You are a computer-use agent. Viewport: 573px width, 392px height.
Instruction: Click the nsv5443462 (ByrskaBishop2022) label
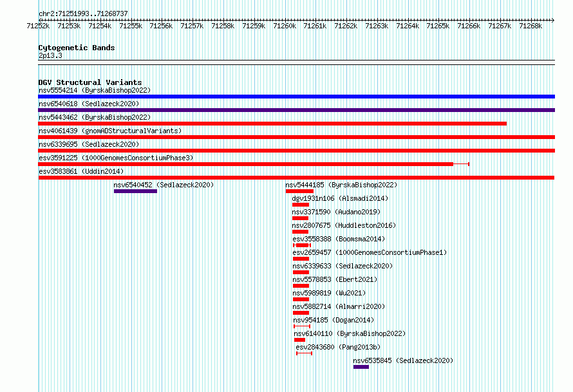95,117
